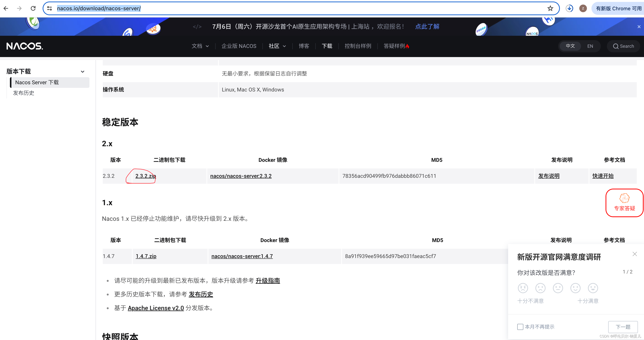Rate survey with dissatisfied frowning face
Viewport: 644px width, 340px height.
[x=540, y=288]
